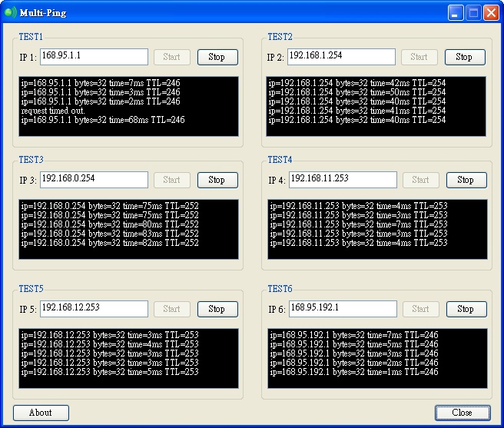Click the TEST1 group label

[x=31, y=37]
